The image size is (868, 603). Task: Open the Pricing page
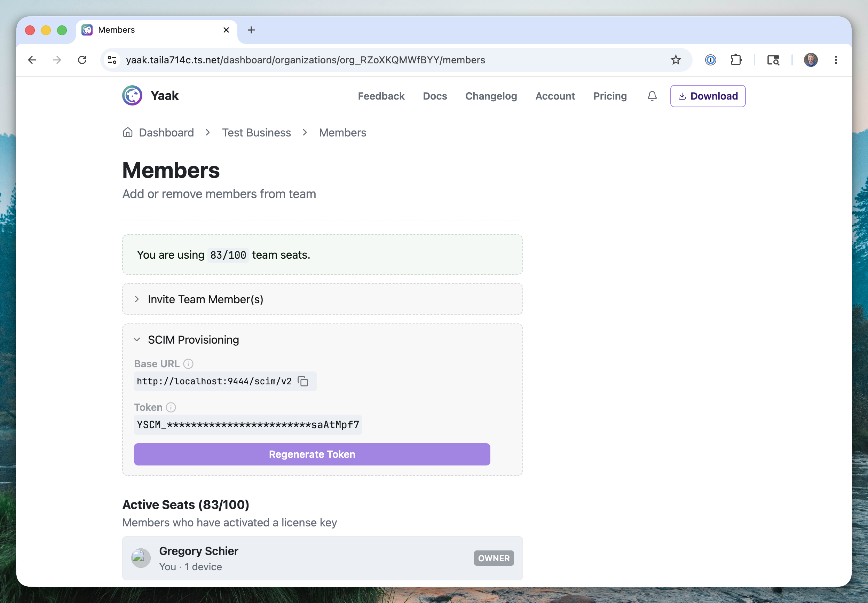(x=610, y=96)
